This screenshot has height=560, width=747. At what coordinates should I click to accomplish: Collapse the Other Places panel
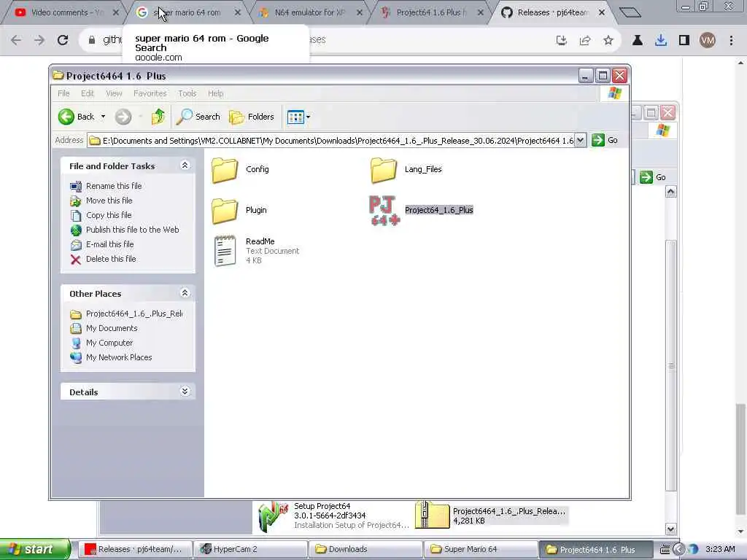pos(185,293)
